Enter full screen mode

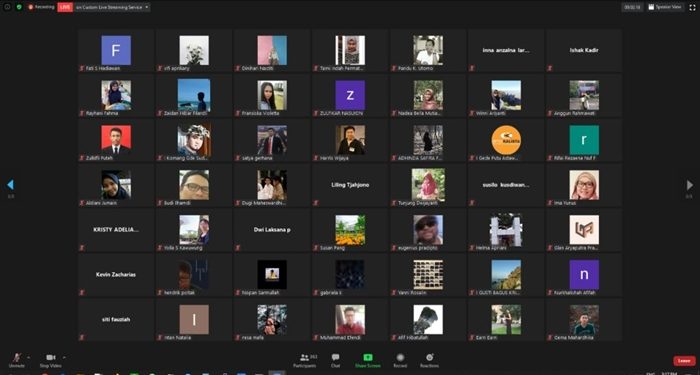coord(693,7)
